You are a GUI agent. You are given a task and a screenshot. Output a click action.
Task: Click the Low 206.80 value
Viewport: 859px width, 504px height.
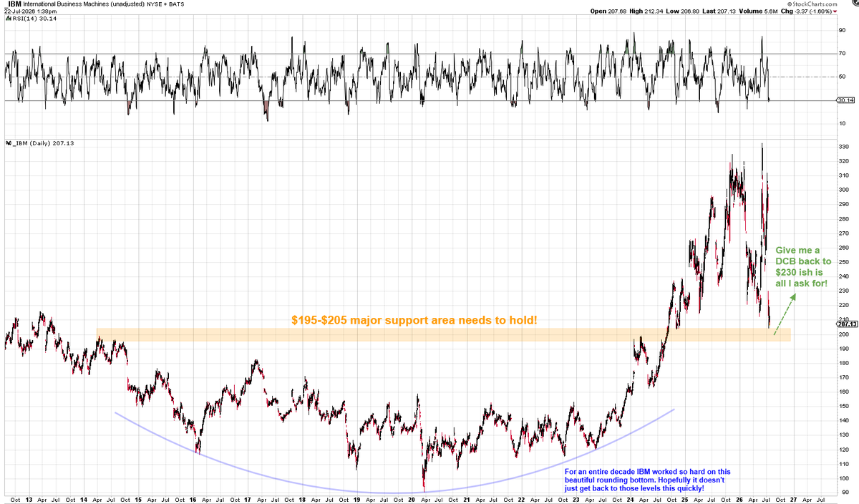coord(682,11)
